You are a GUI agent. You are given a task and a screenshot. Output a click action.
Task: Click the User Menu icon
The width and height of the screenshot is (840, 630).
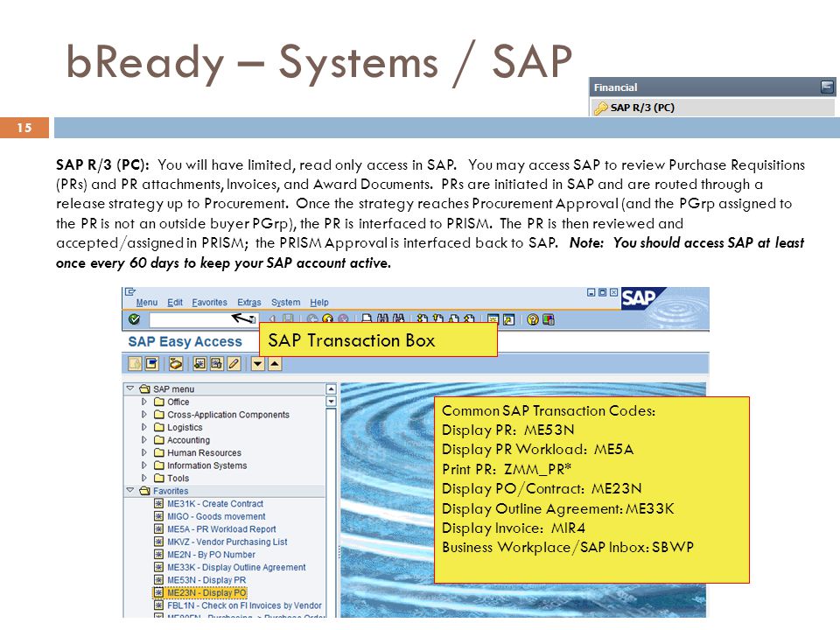(x=135, y=364)
